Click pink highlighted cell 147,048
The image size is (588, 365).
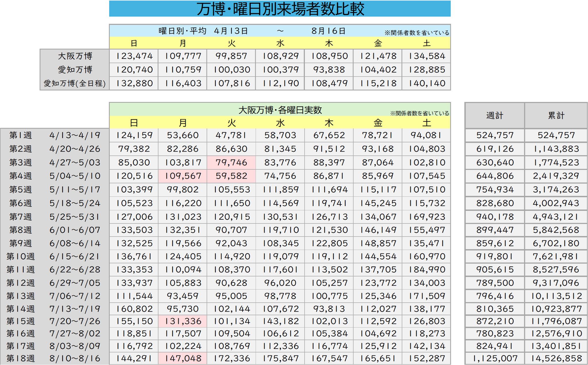183,358
